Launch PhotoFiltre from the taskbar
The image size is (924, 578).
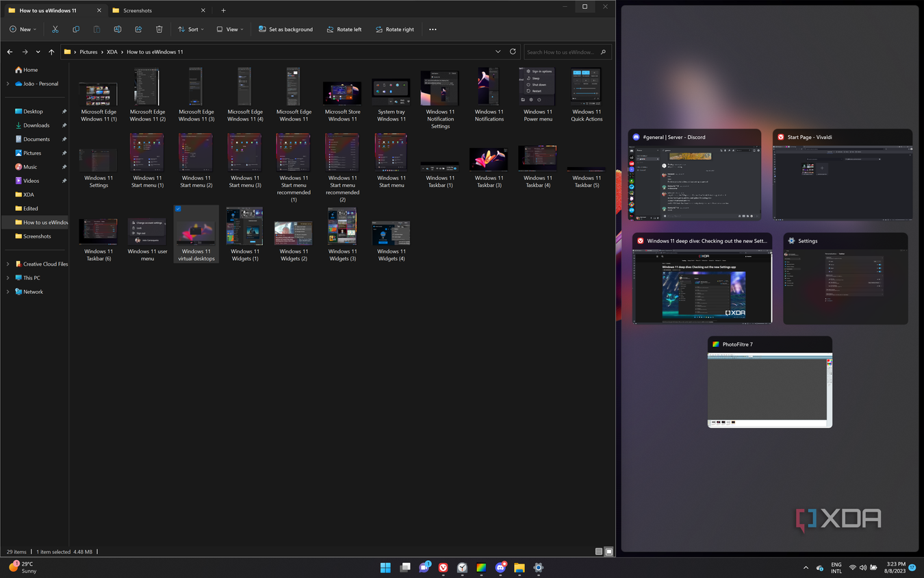point(481,568)
